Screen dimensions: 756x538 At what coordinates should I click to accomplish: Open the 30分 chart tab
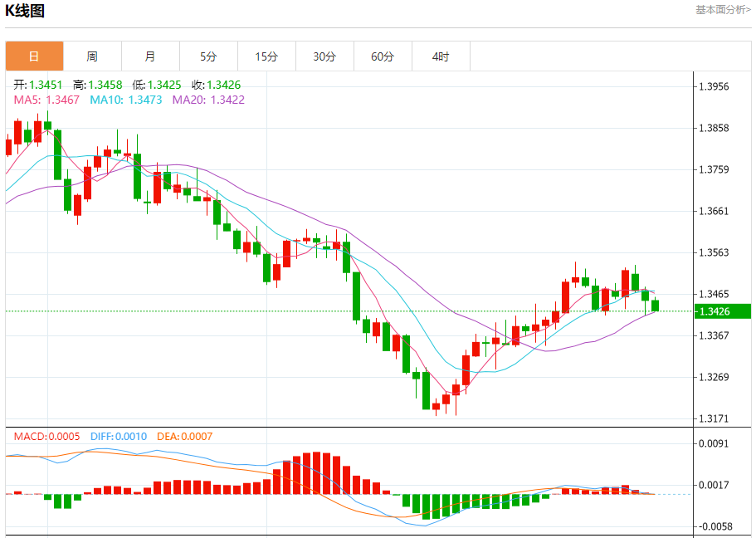coord(324,56)
